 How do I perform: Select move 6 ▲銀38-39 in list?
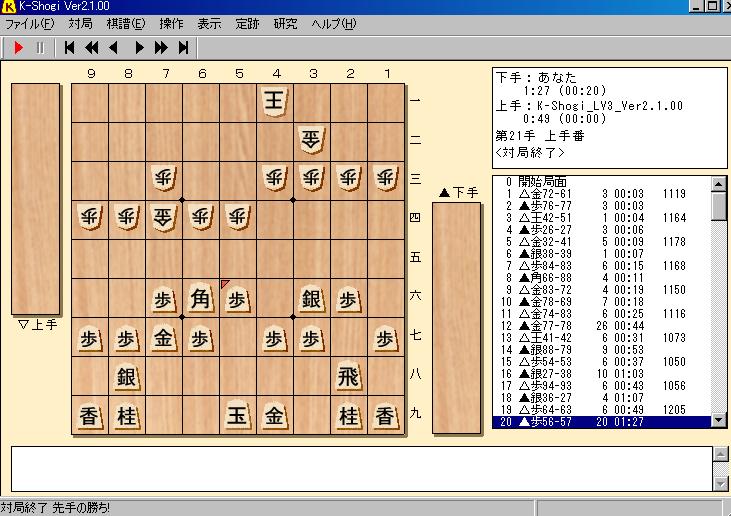point(602,254)
